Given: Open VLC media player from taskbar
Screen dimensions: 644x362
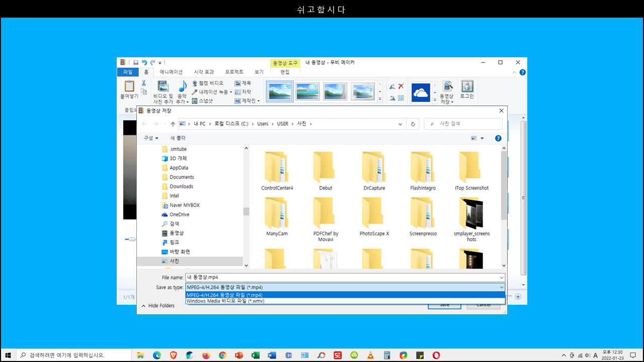Looking at the screenshot, I should [x=370, y=355].
